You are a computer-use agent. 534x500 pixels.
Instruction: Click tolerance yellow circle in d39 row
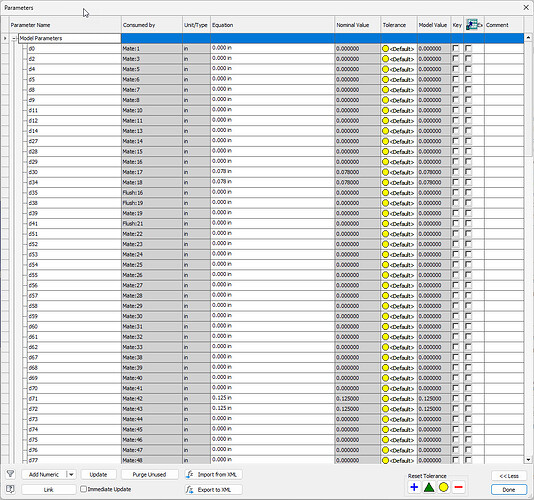tap(385, 214)
